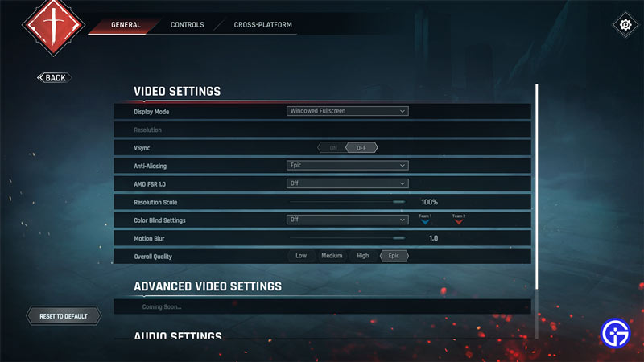Viewport: 644px width, 362px height.
Task: Switch to the Controls tab
Action: tap(187, 25)
